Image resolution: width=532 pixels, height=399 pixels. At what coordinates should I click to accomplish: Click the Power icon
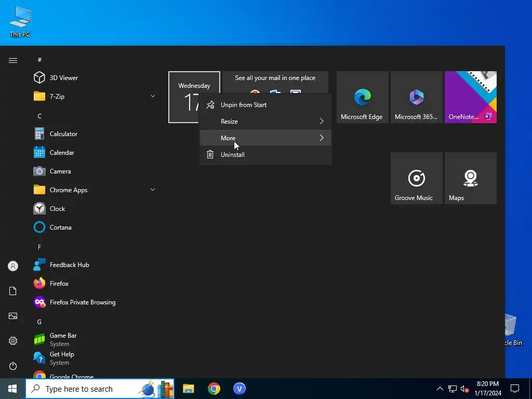[13, 366]
